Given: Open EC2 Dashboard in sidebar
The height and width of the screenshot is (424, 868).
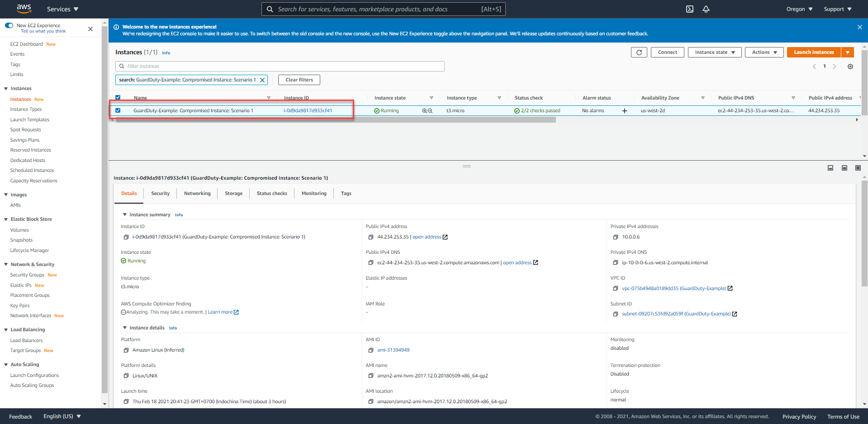Looking at the screenshot, I should click(26, 44).
